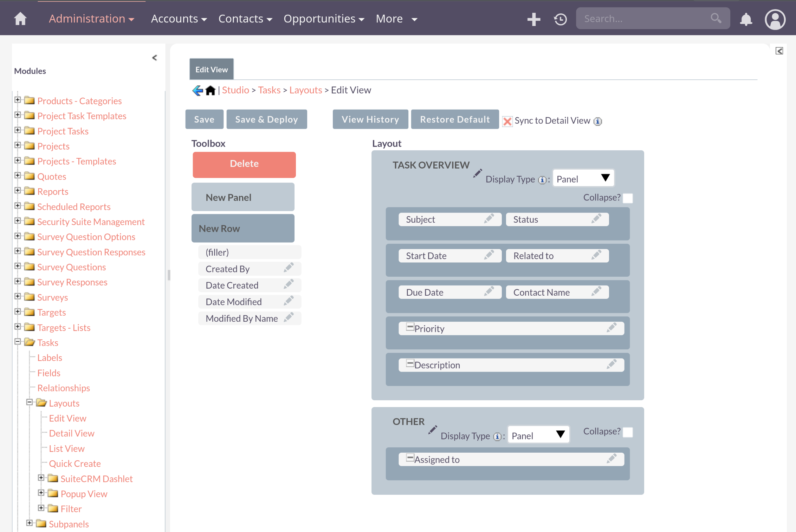
Task: Click the Restore Default button
Action: [x=455, y=119]
